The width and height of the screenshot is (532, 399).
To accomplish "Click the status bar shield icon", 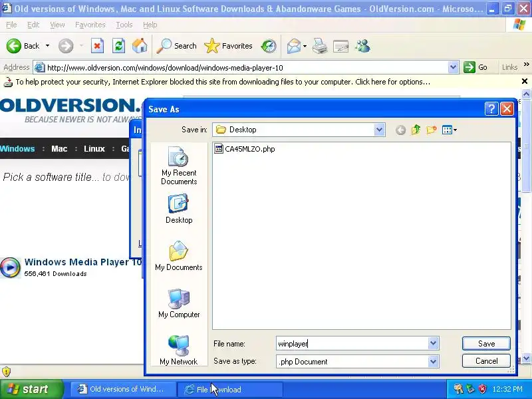I will click(x=7, y=371).
